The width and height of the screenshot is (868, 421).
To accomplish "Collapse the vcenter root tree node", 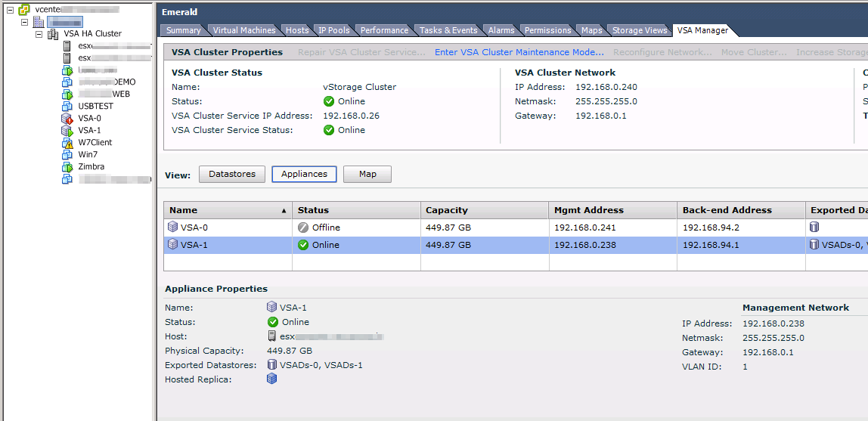I will [x=9, y=10].
